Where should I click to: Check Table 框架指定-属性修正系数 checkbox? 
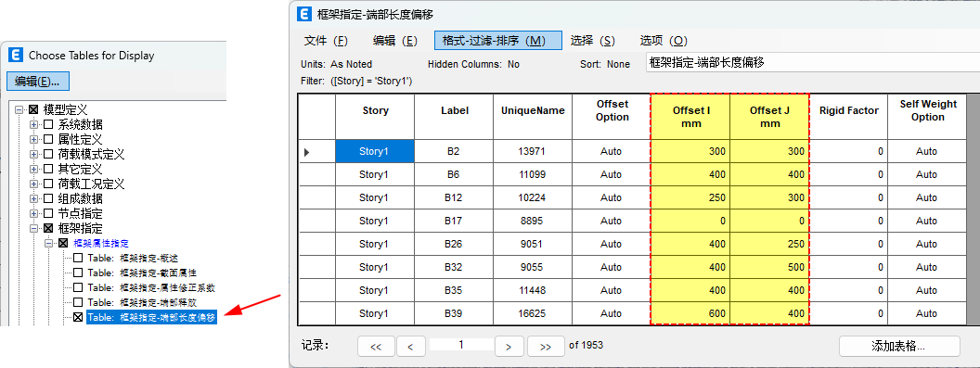78,288
